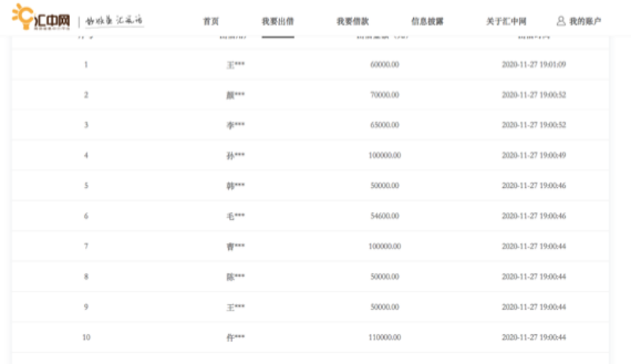Select lender 孙*** in row 4
Image resolution: width=631 pixels, height=364 pixels.
pos(235,156)
